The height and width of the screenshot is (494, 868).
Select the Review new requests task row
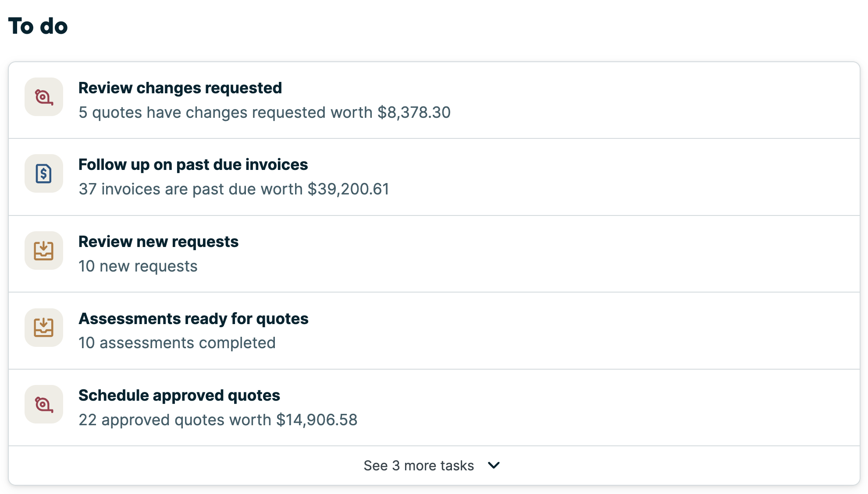point(158,241)
